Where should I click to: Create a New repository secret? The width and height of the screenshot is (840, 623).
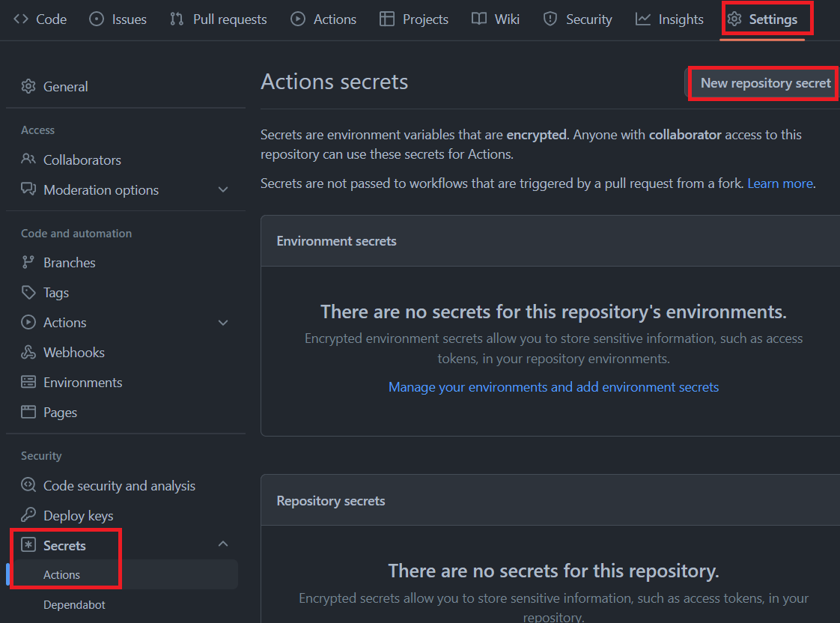[x=765, y=83]
